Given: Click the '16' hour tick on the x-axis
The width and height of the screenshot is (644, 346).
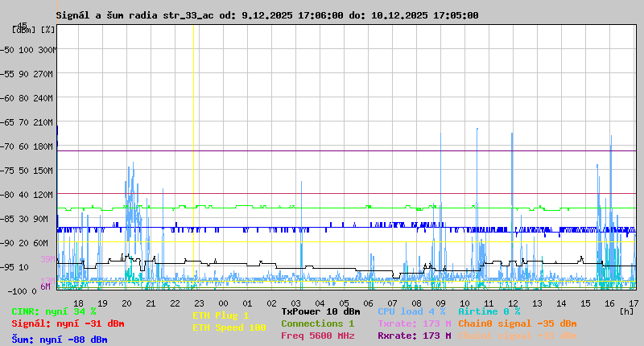Looking at the screenshot, I should click(609, 303).
